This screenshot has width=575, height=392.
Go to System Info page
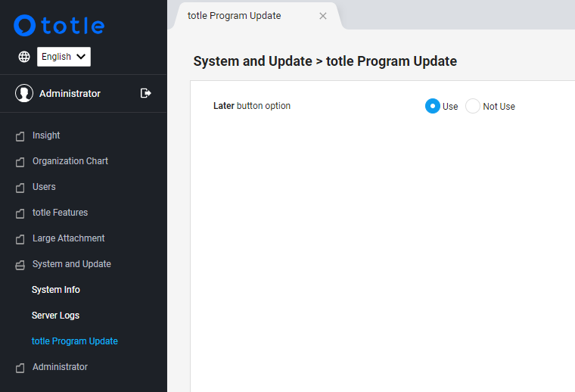[x=56, y=290]
